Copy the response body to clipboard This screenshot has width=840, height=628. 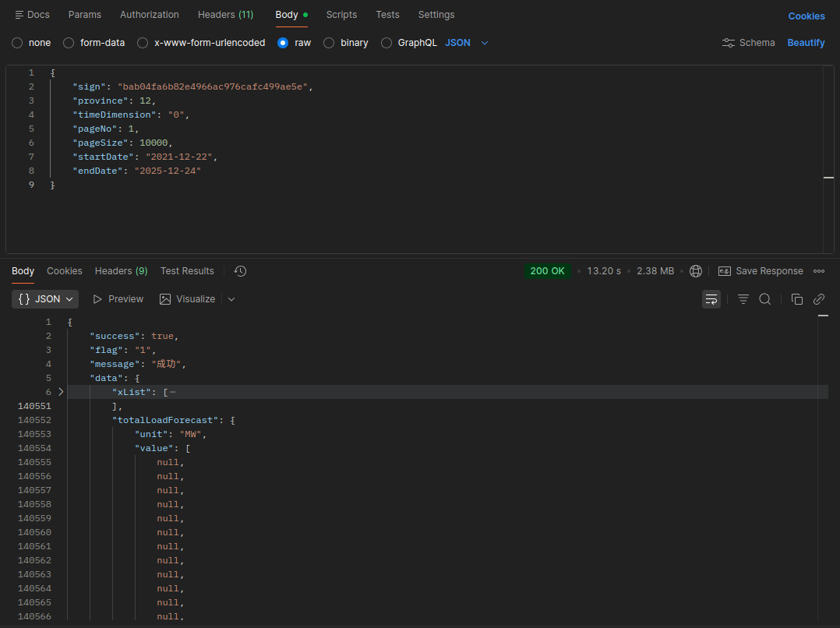point(796,299)
